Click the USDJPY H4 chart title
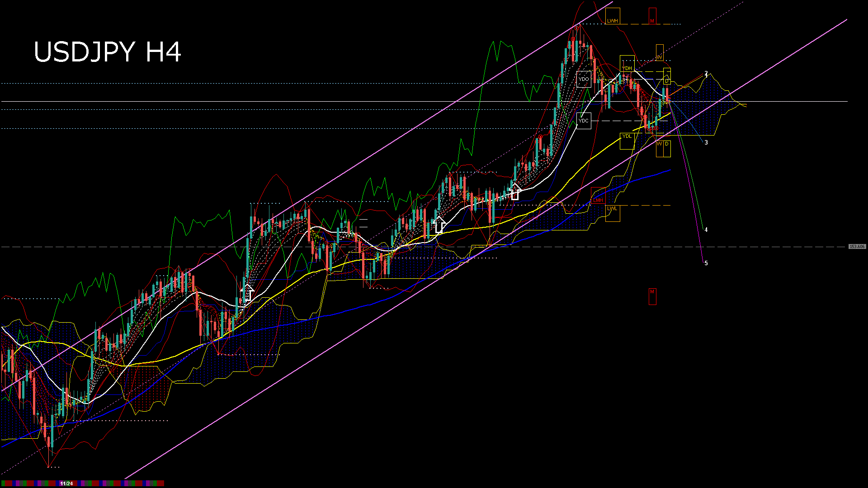Image resolution: width=868 pixels, height=488 pixels. (108, 52)
